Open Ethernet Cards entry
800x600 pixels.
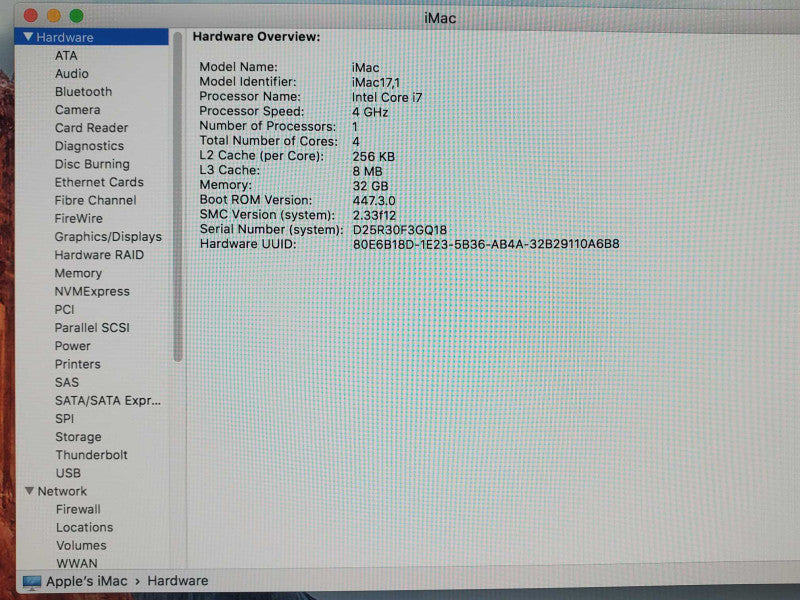99,182
